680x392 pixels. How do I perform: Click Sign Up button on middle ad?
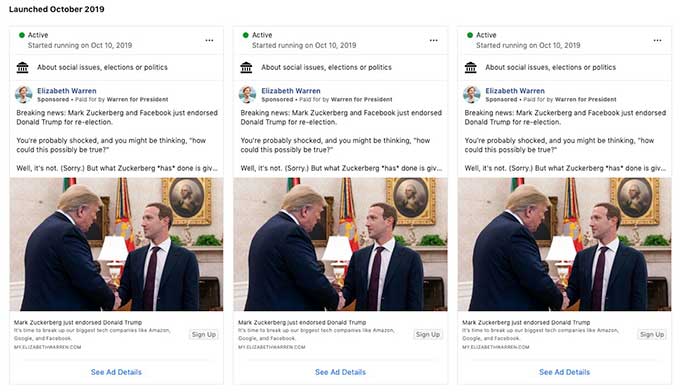(x=428, y=334)
